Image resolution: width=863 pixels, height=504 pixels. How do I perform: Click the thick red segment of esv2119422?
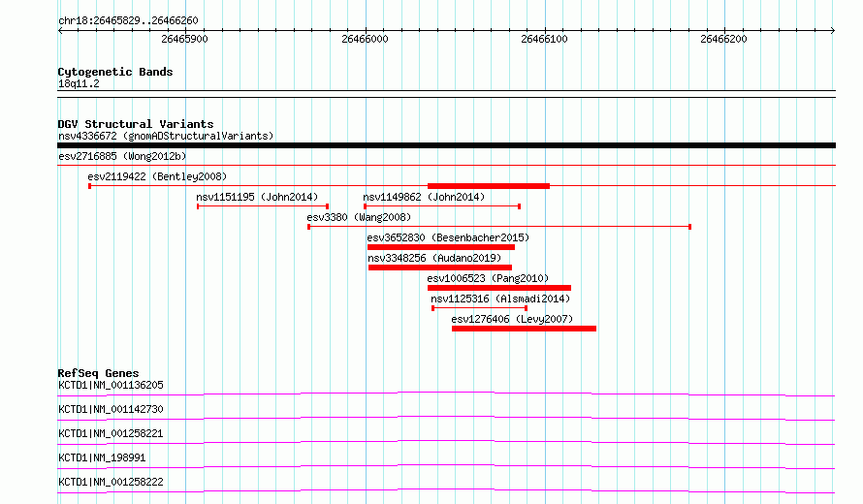489,186
